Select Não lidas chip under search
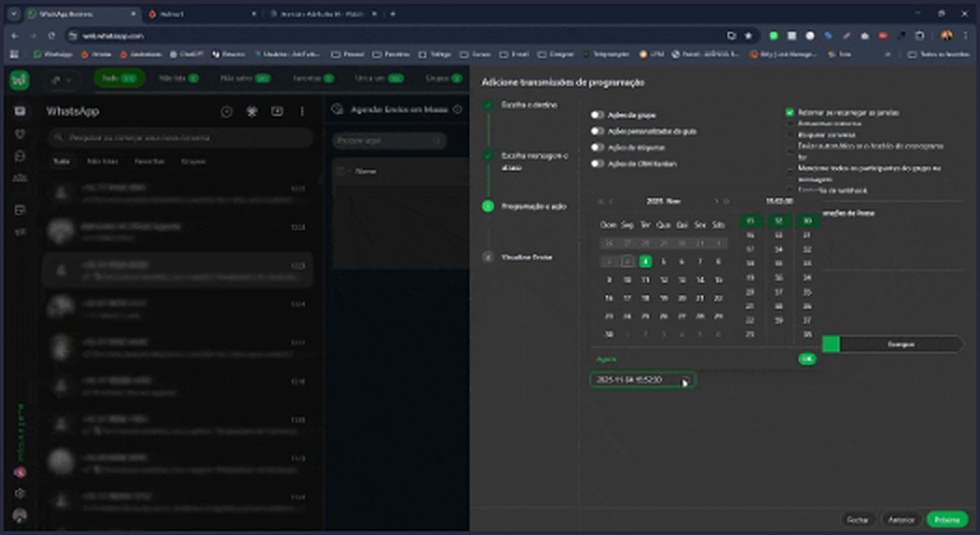This screenshot has height=535, width=980. coord(102,161)
